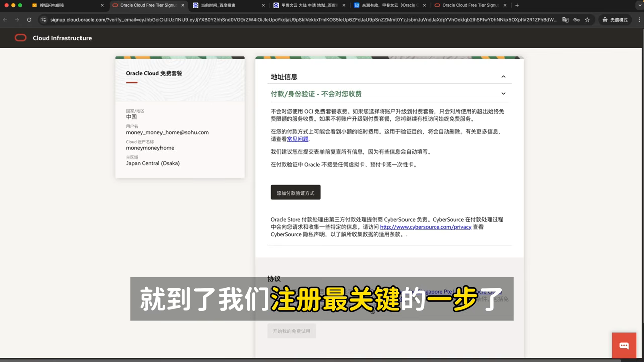
Task: Close the last Oracle Cloud Free Tier Signup tab
Action: coord(505,5)
